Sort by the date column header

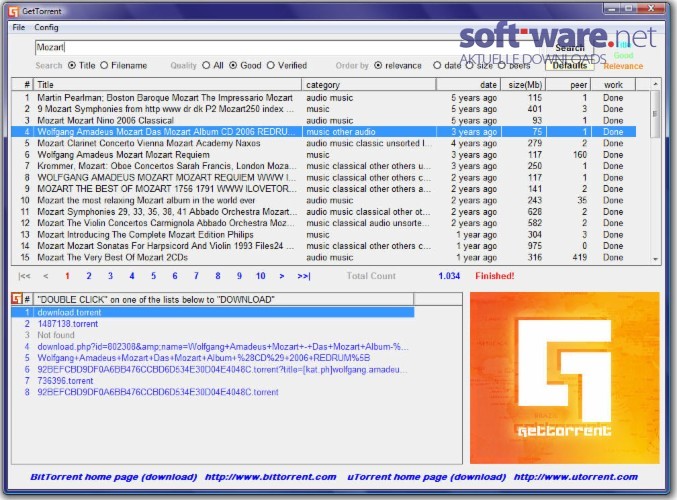(468, 85)
